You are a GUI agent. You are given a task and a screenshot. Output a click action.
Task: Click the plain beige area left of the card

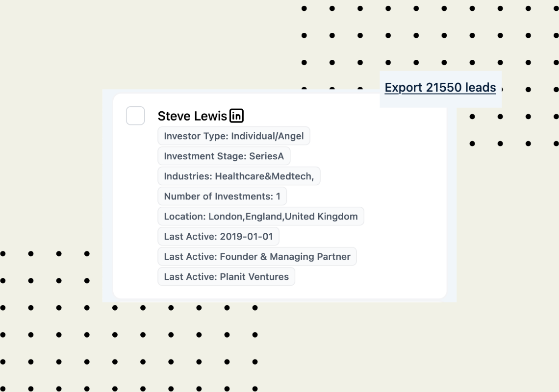(x=50, y=160)
